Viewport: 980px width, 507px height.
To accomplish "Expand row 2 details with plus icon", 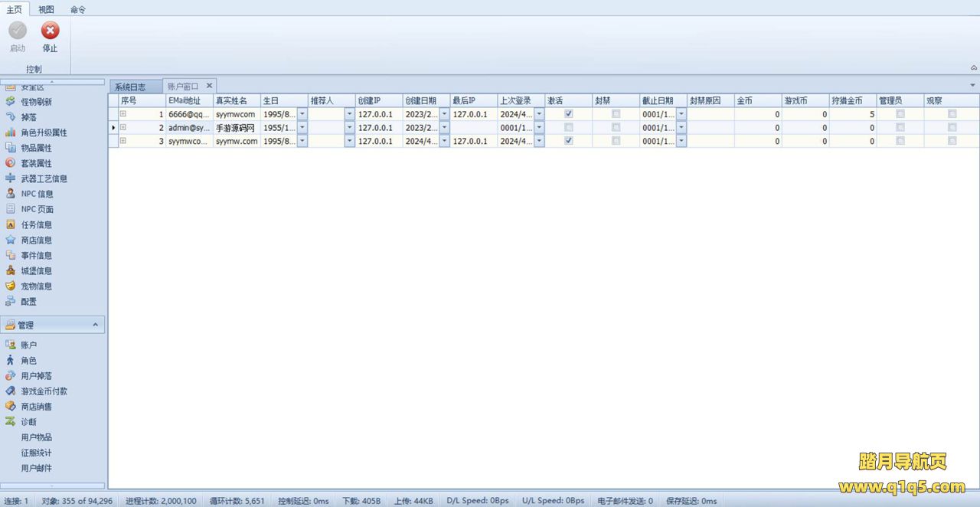I will [x=123, y=128].
